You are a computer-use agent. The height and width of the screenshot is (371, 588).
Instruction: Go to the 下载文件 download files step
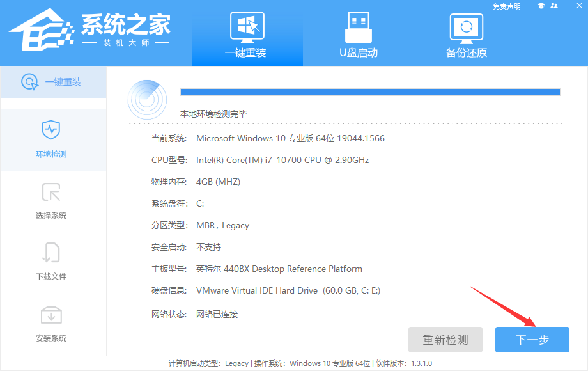click(x=53, y=262)
